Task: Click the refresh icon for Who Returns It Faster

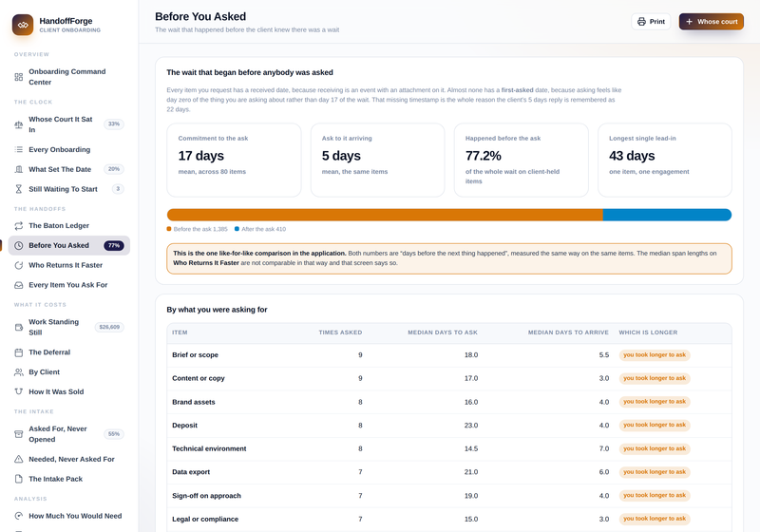Action: point(18,265)
